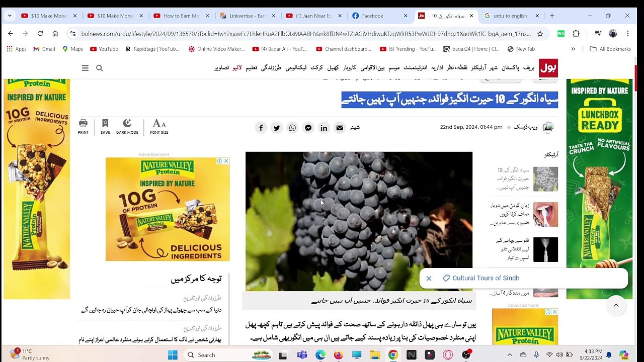Open the tab search dropdown arrow
Screen dimensions: 644x362
10,16
